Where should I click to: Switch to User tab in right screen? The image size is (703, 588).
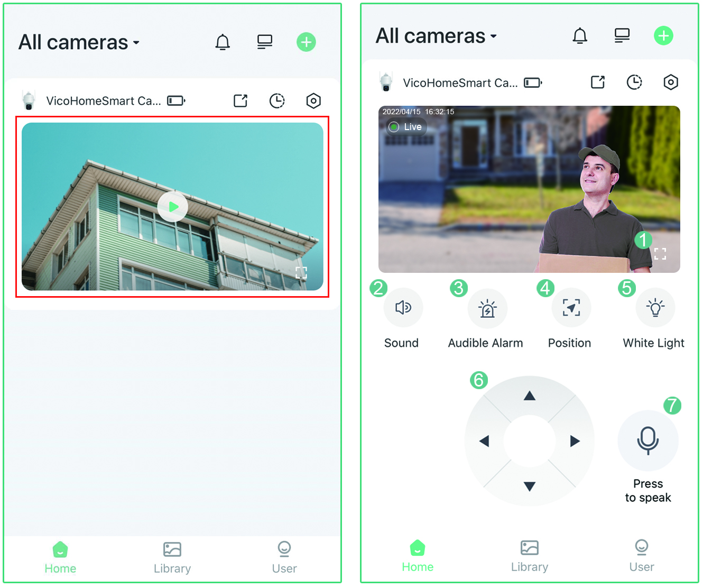[642, 556]
